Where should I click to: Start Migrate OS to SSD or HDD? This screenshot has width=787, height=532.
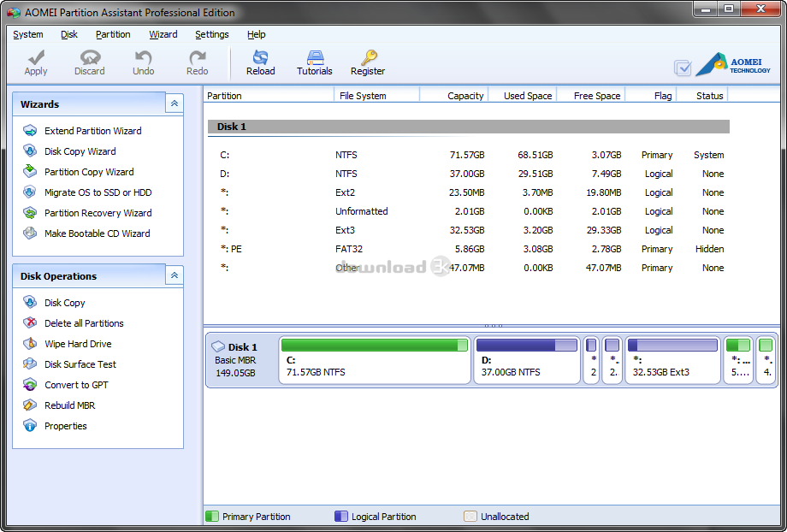point(98,192)
